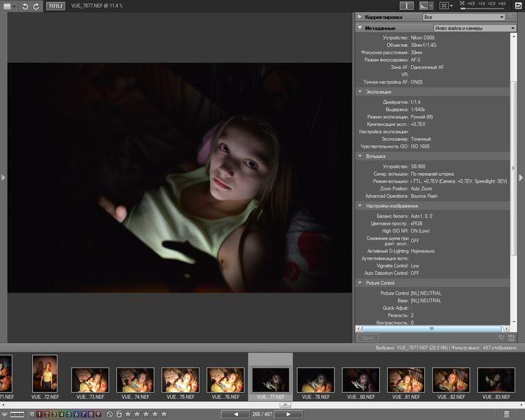This screenshot has width=525, height=420.
Task: Click filmstrip options arrow at bottom left
Action: 4,414
